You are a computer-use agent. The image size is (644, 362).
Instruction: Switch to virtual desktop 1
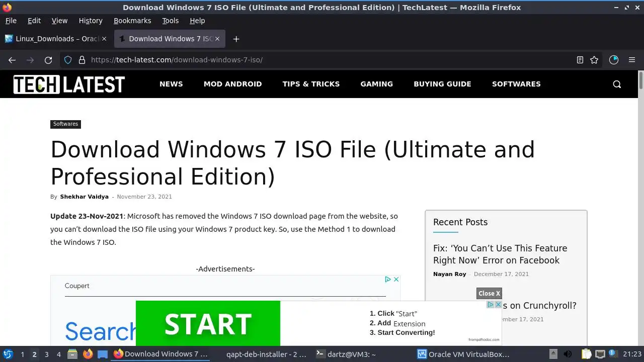(22, 354)
